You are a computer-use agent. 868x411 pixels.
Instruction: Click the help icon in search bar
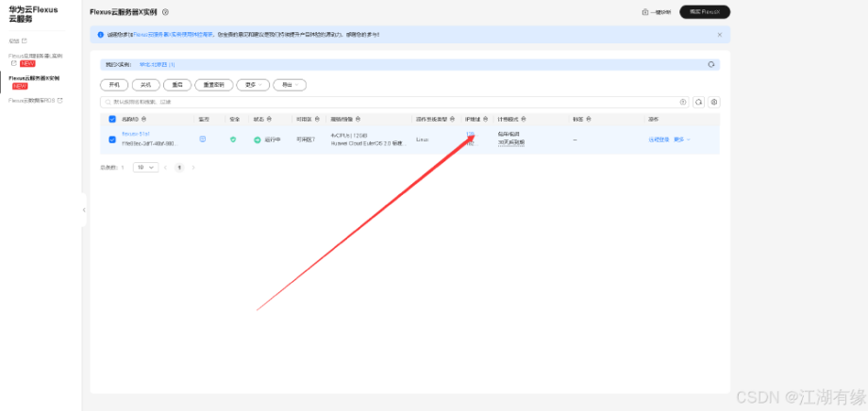click(683, 103)
